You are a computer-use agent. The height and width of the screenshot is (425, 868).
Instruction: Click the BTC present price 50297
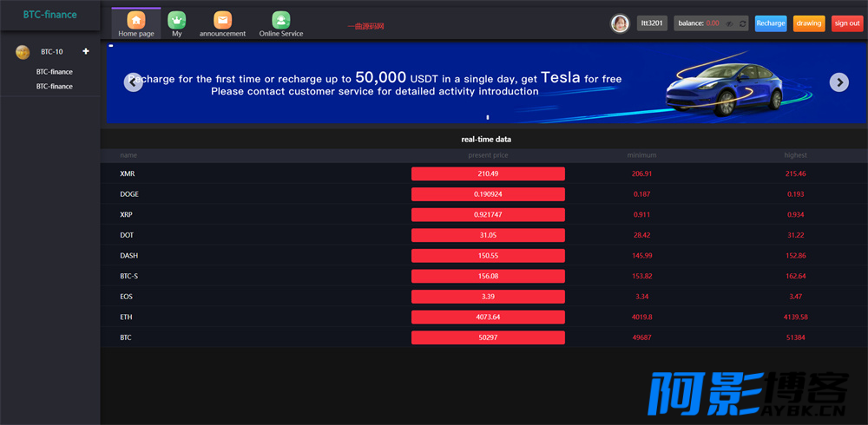coord(488,337)
